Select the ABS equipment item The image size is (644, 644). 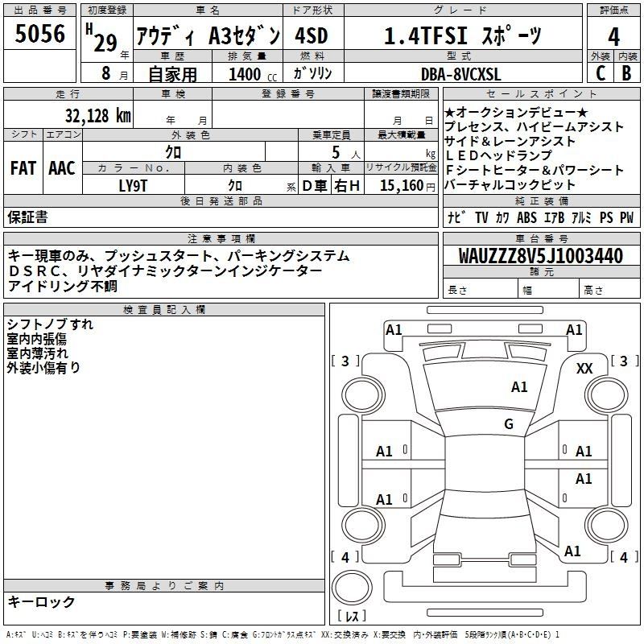[526, 217]
